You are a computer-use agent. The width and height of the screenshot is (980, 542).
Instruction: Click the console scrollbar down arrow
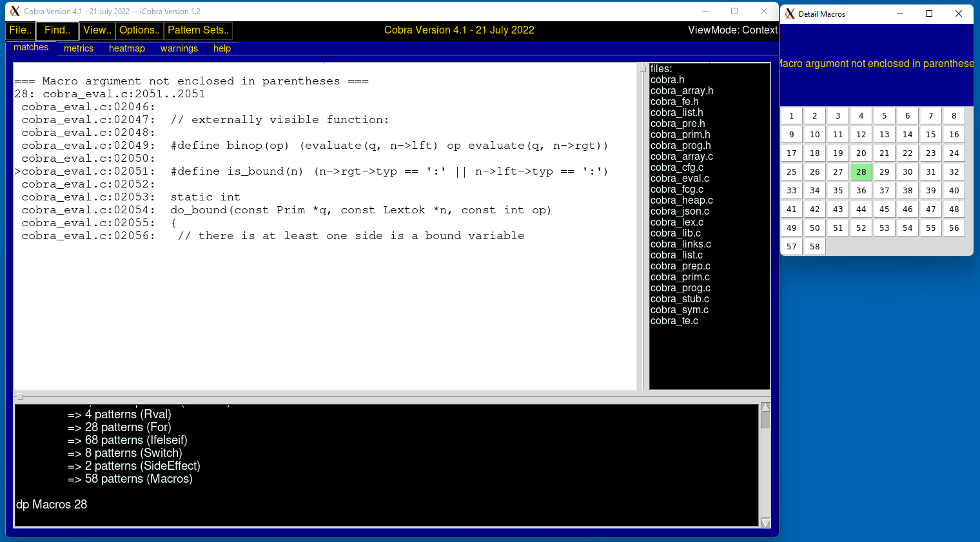pos(766,523)
